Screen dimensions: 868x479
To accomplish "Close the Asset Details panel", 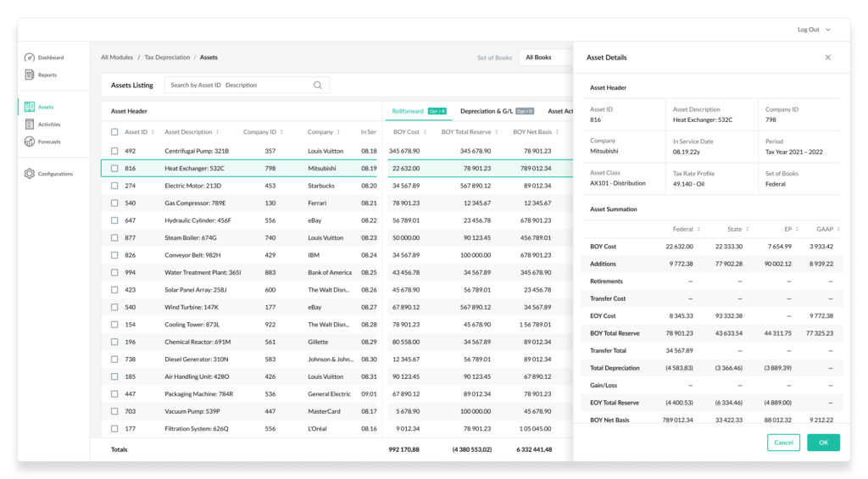I will pos(827,57).
